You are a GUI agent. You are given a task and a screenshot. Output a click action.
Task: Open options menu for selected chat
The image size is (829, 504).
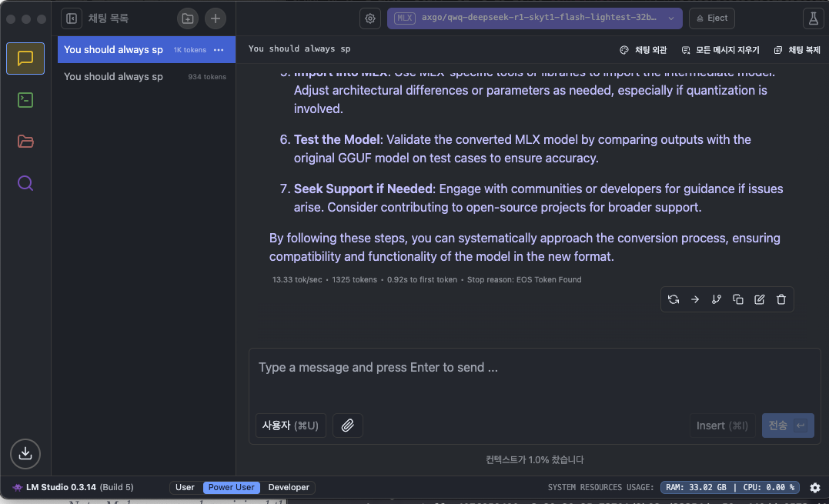pyautogui.click(x=219, y=50)
